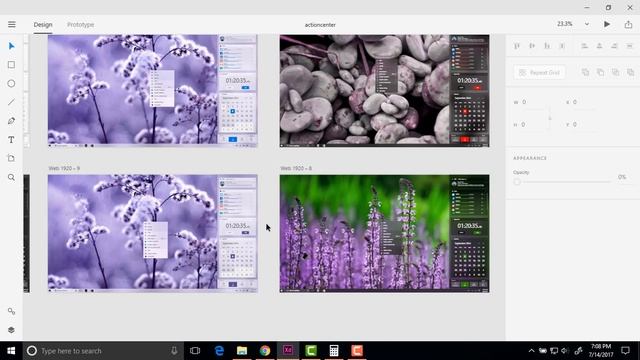Select the Web 1920 – 8 artboard label

point(296,168)
